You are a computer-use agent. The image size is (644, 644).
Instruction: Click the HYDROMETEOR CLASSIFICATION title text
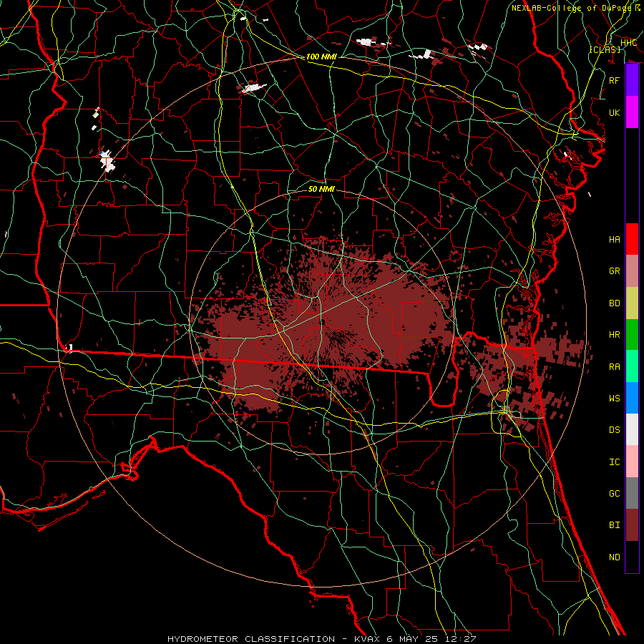pyautogui.click(x=251, y=639)
